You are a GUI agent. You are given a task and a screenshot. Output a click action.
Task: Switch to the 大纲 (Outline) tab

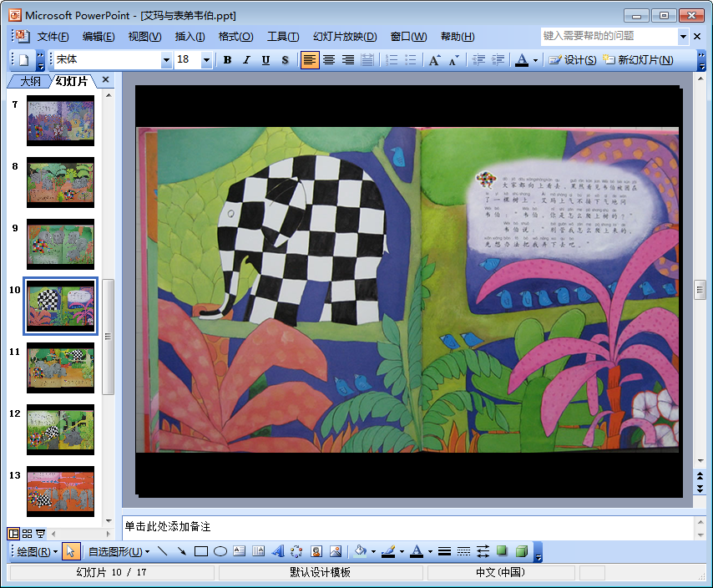pyautogui.click(x=30, y=81)
